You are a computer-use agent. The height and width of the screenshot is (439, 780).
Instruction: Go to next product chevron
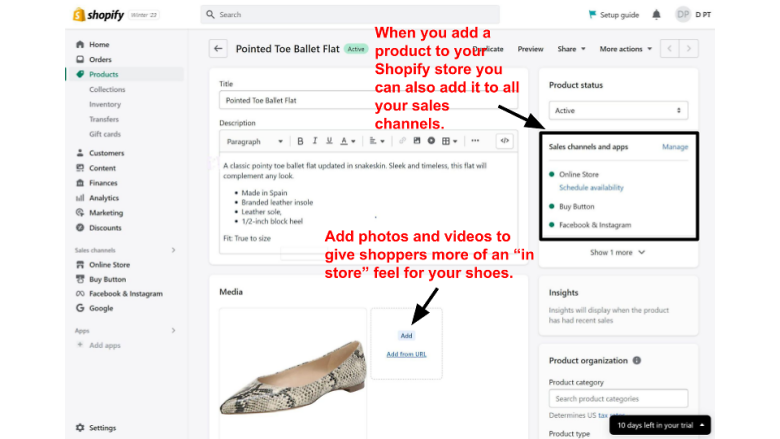(688, 49)
